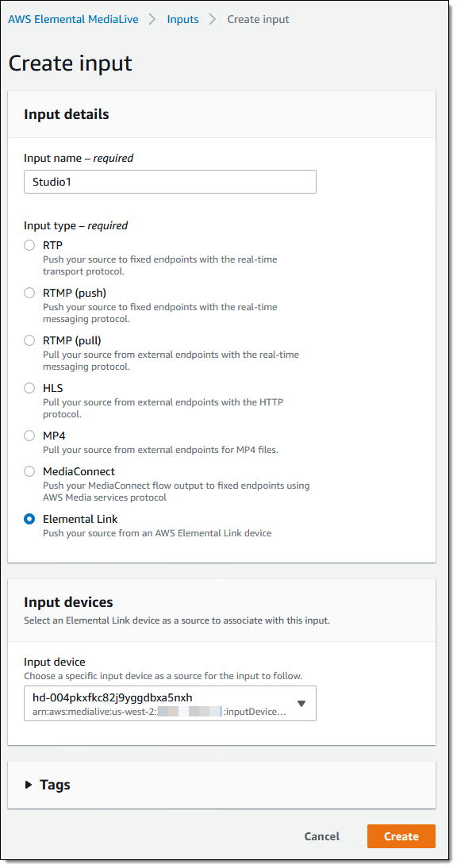
Task: Click the breadcrumb chevron after Inputs
Action: [x=213, y=19]
